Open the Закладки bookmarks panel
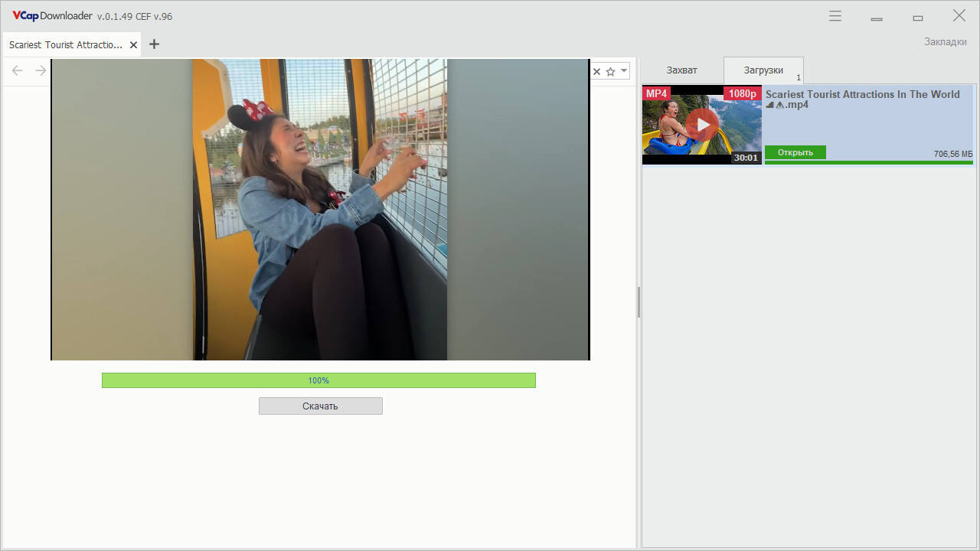The image size is (980, 551). tap(946, 41)
